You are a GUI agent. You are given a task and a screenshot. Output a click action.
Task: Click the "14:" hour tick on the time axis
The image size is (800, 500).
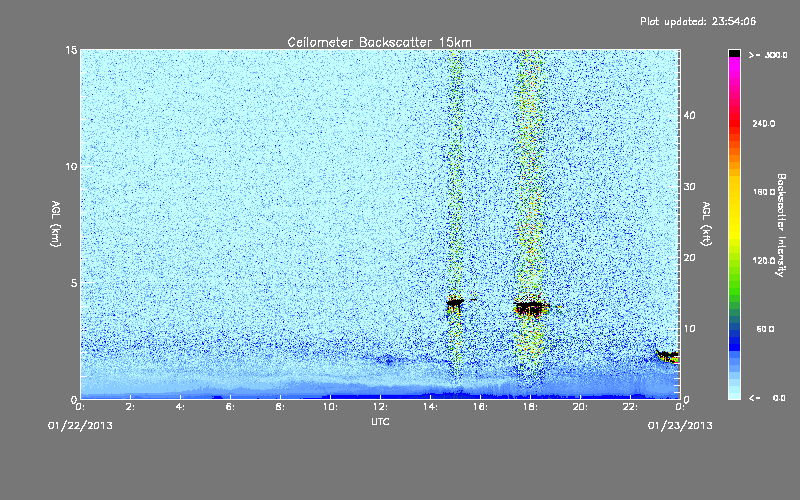coord(430,407)
